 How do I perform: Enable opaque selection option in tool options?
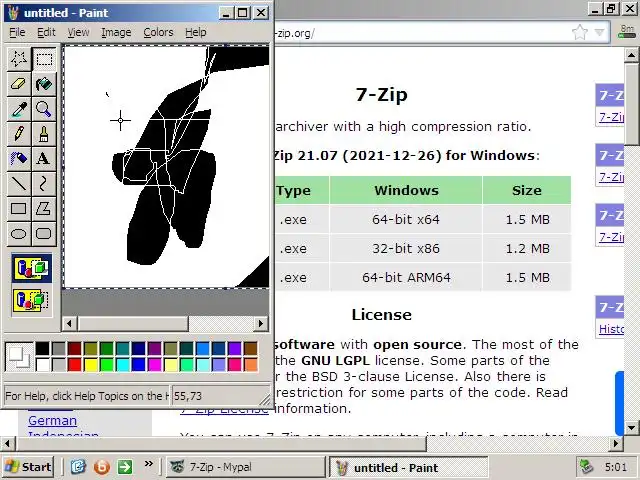pyautogui.click(x=32, y=268)
